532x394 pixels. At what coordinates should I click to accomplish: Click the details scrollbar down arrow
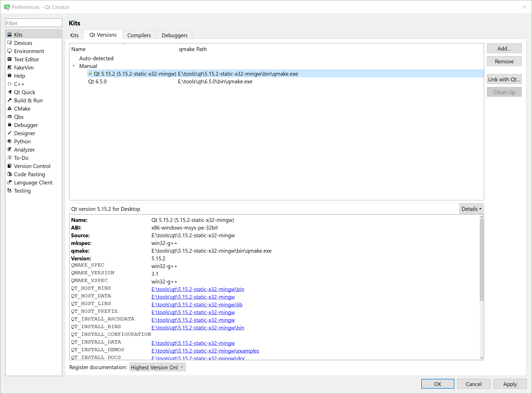click(482, 358)
